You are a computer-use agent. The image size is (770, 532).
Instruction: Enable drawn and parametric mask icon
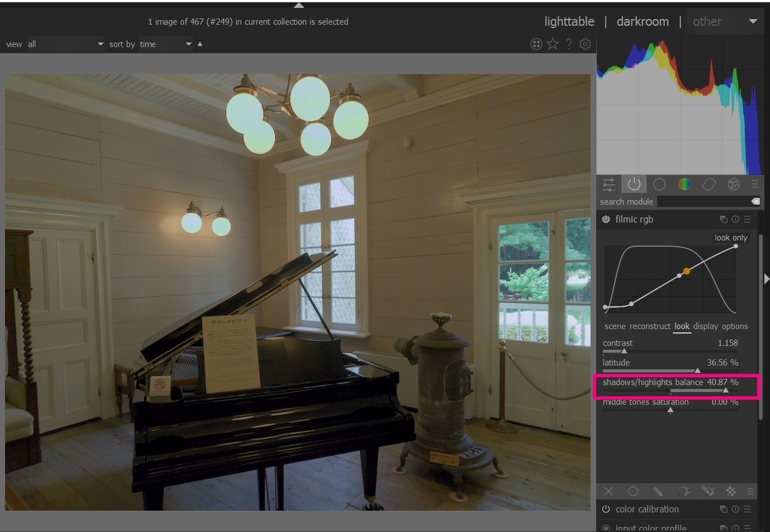(708, 492)
